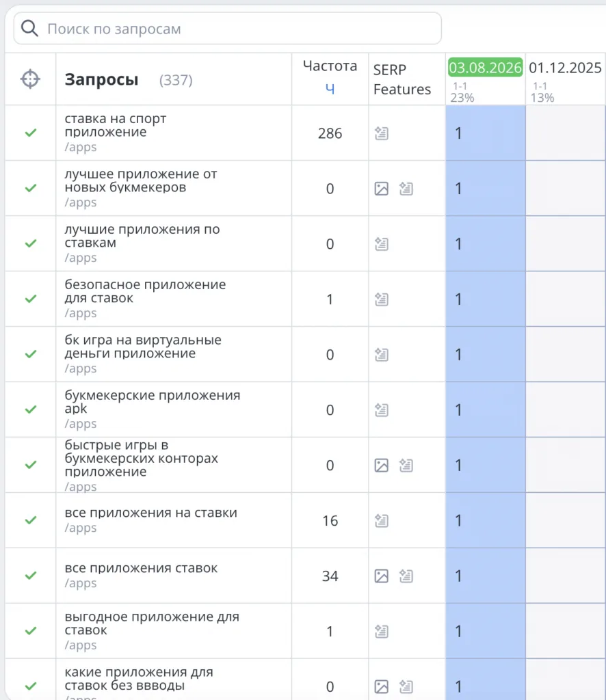The width and height of the screenshot is (606, 700).
Task: Open query "все приложения ставок"
Action: pos(141,568)
